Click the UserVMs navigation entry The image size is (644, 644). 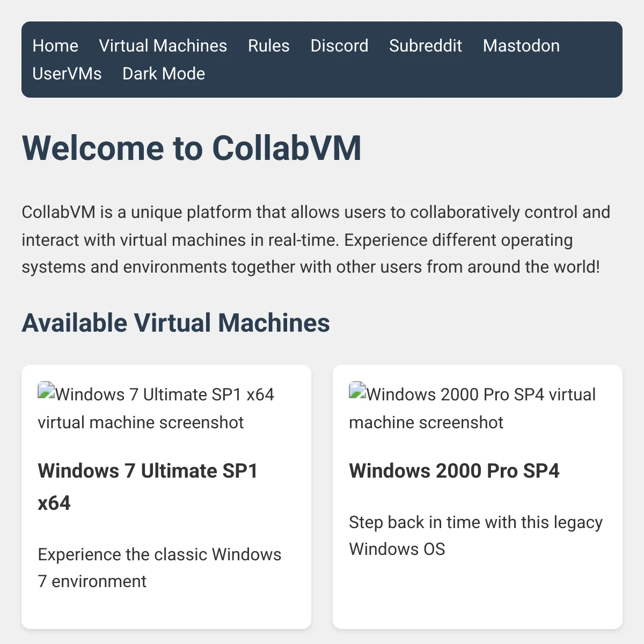point(67,74)
